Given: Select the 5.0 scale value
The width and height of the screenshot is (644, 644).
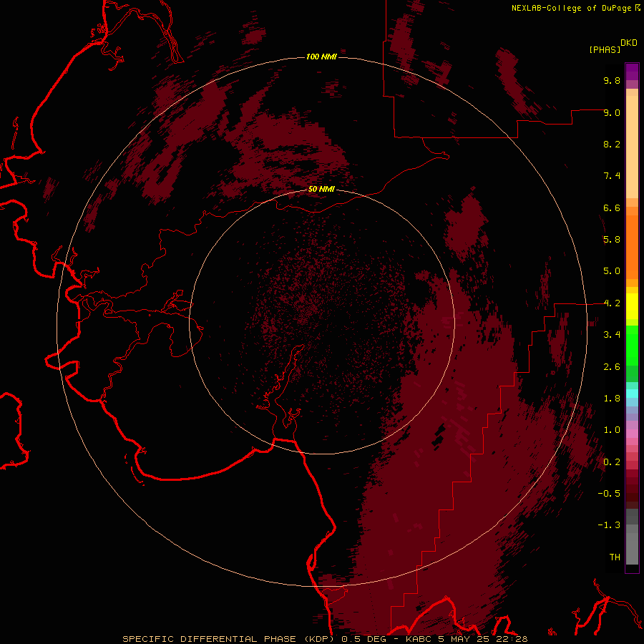Looking at the screenshot, I should click(612, 271).
